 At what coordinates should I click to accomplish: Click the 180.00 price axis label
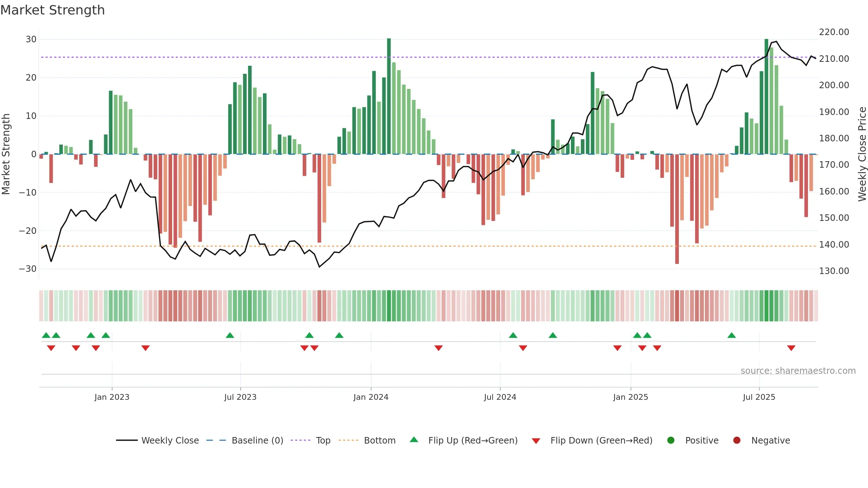coord(834,138)
